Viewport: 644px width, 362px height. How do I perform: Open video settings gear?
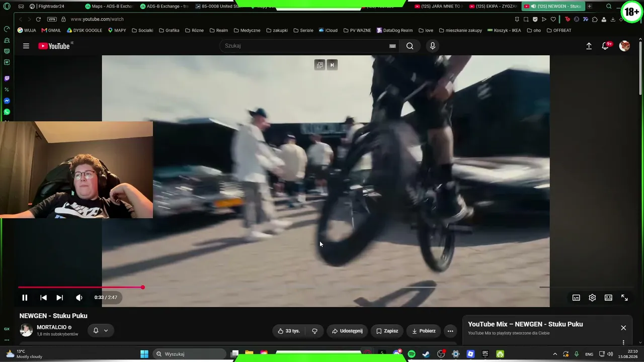tap(592, 298)
